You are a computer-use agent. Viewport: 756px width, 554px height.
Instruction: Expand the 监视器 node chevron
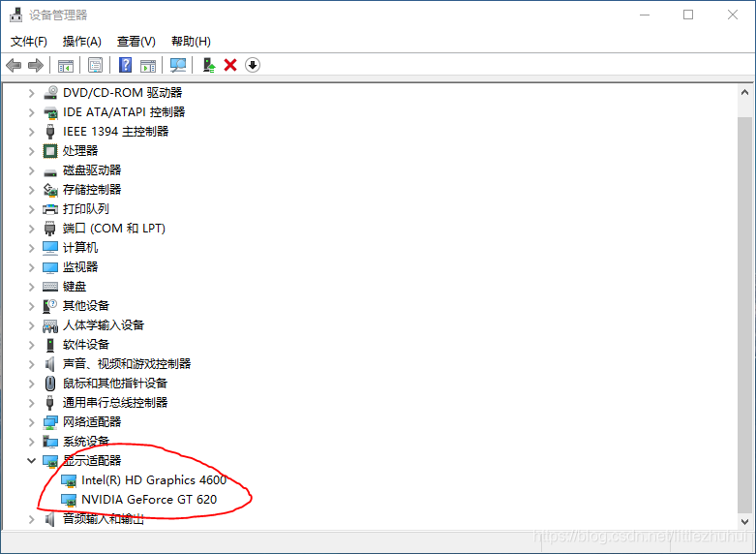coord(31,267)
